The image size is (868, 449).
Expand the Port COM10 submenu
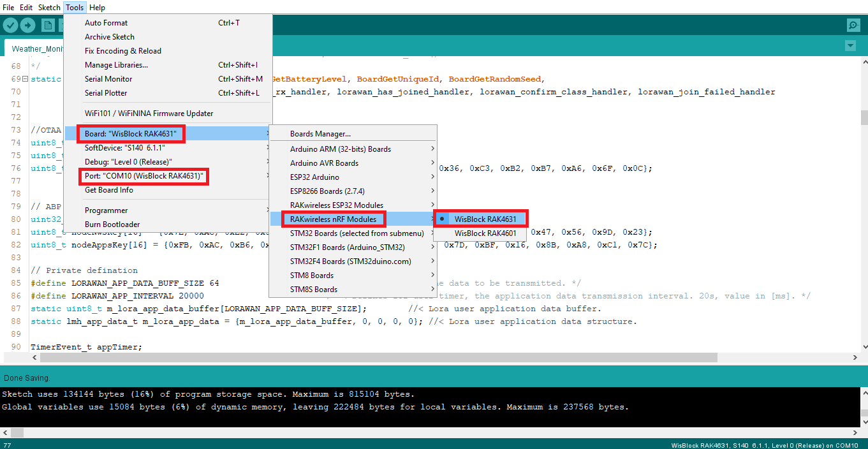coord(143,176)
